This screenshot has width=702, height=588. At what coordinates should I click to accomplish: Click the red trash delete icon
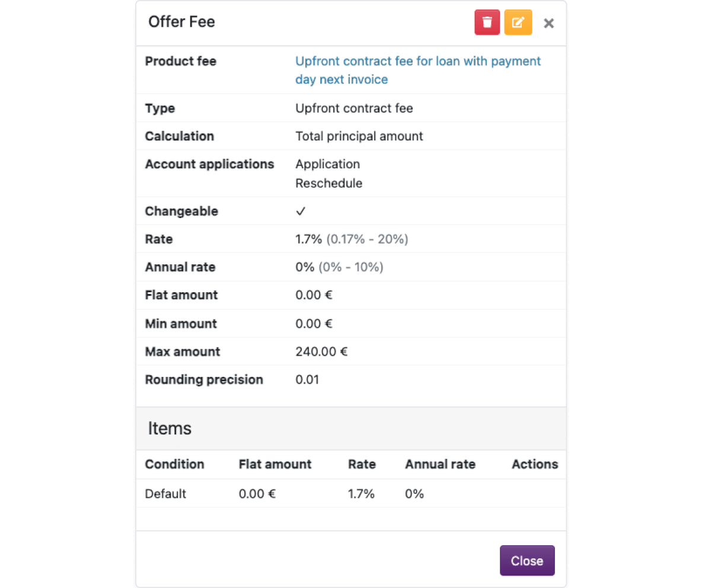[487, 23]
